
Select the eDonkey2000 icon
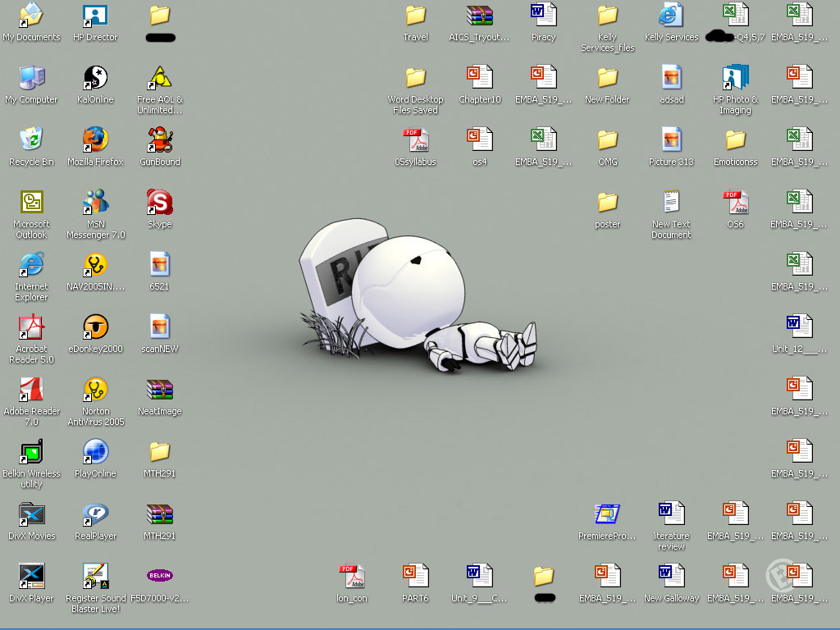point(95,327)
